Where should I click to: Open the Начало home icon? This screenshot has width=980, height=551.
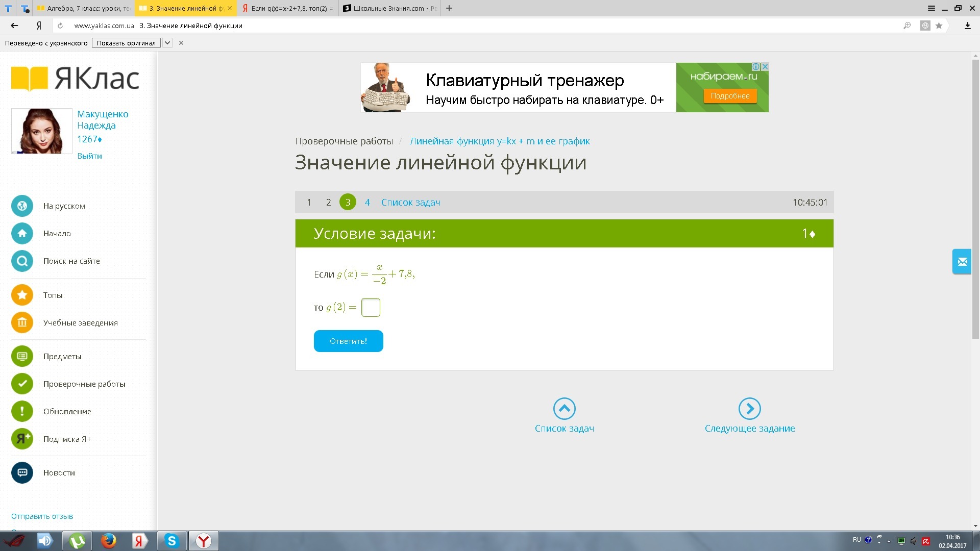[x=22, y=234]
